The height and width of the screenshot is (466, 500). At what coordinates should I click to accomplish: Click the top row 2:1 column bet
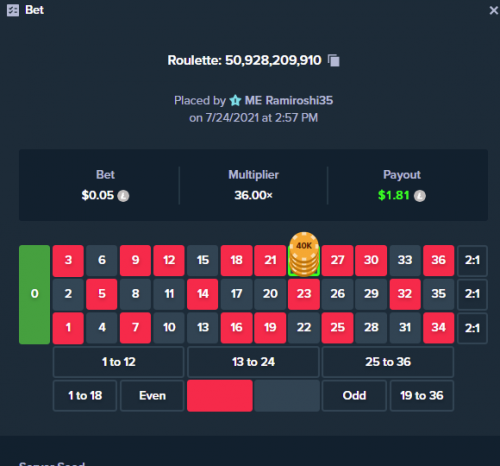coord(472,260)
